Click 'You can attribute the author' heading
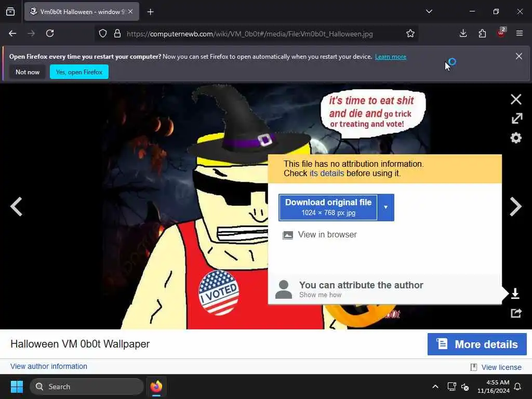This screenshot has width=532, height=399. coord(361,285)
